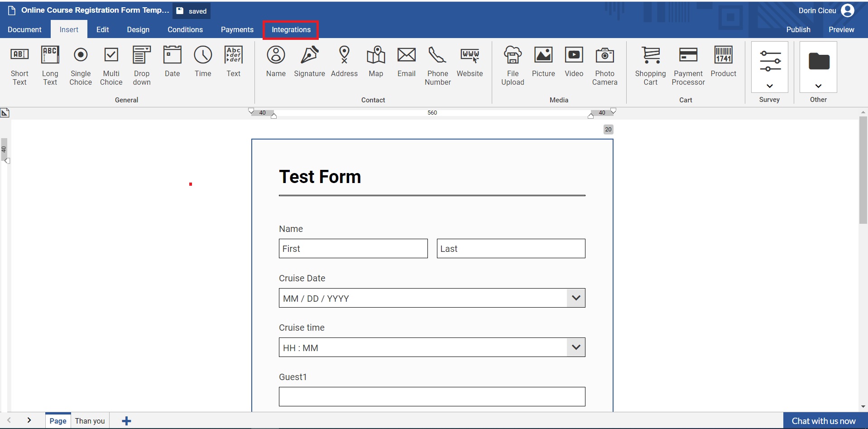Open the Cruise Date dropdown arrow
This screenshot has width=868, height=429.
(575, 298)
